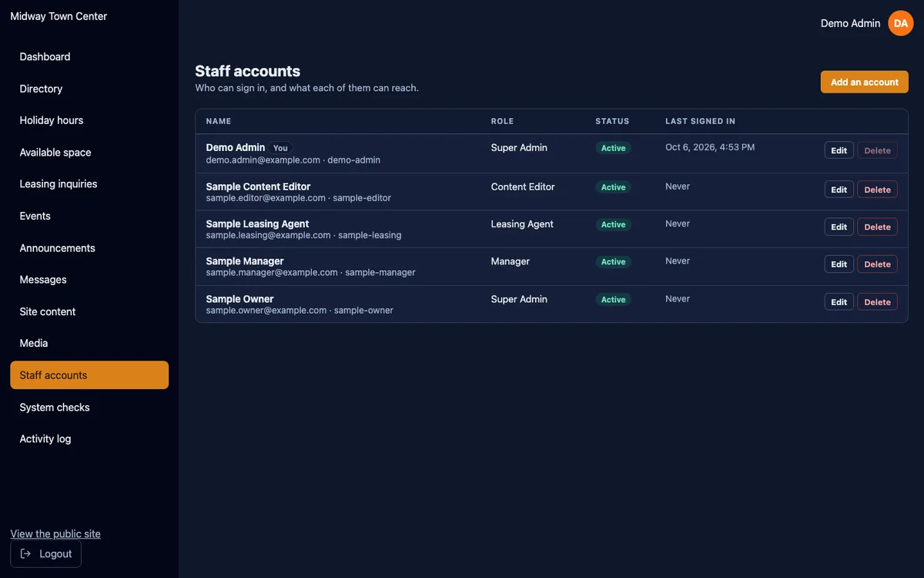Click Sample Content Editor name
The image size is (924, 578).
(x=258, y=187)
